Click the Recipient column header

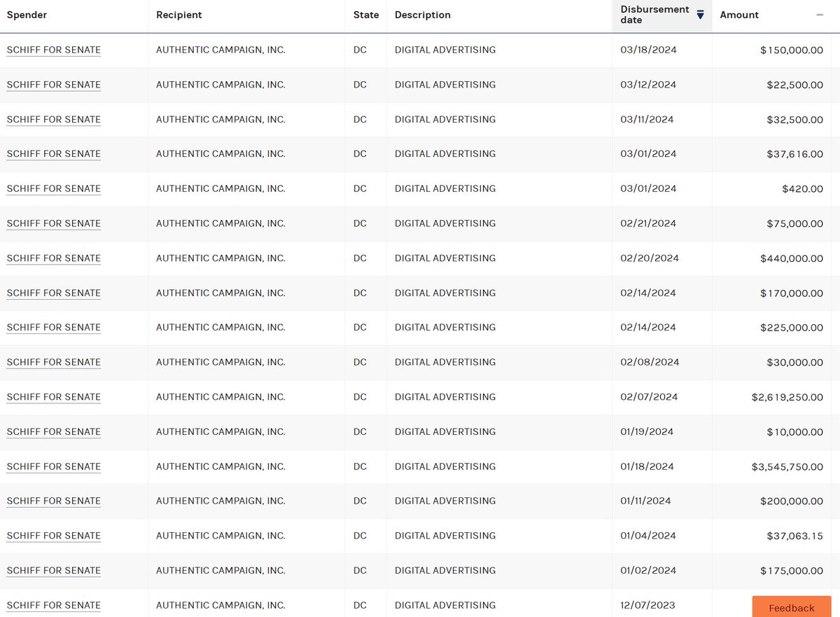pyautogui.click(x=179, y=15)
